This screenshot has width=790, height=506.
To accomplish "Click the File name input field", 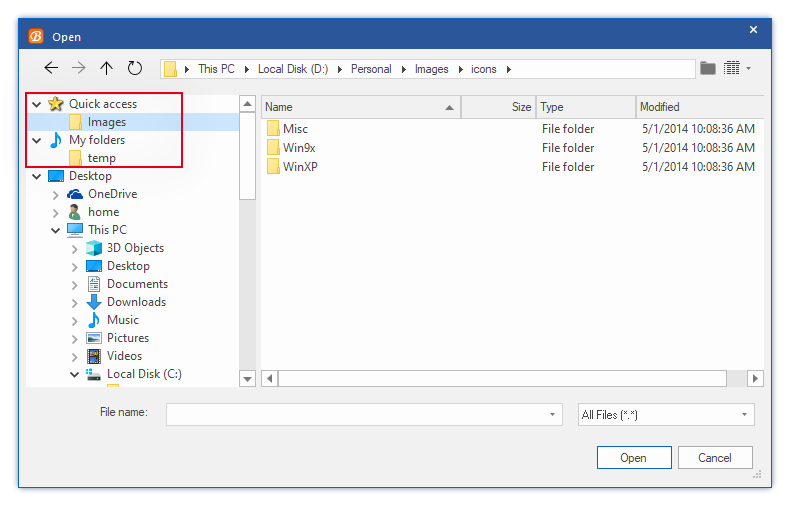I will 355,415.
